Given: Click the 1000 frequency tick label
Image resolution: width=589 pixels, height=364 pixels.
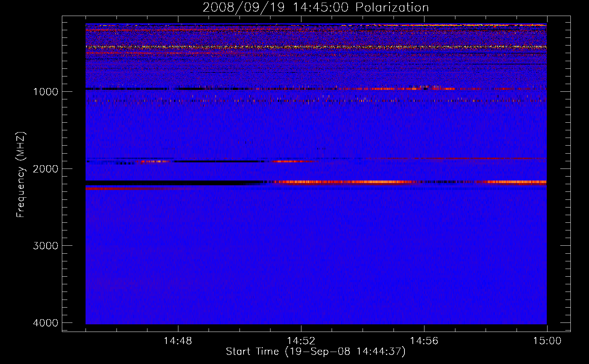Looking at the screenshot, I should tap(46, 91).
